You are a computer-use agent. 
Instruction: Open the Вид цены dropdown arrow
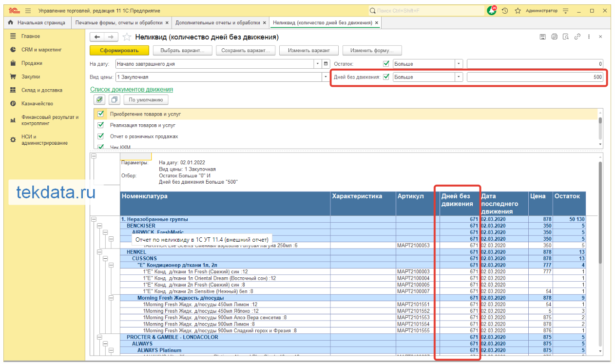point(326,77)
